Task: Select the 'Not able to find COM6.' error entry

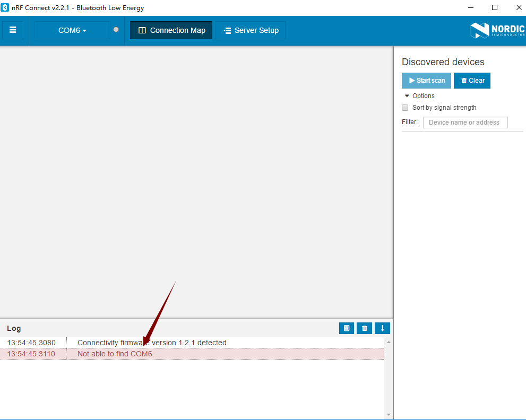Action: (192, 354)
